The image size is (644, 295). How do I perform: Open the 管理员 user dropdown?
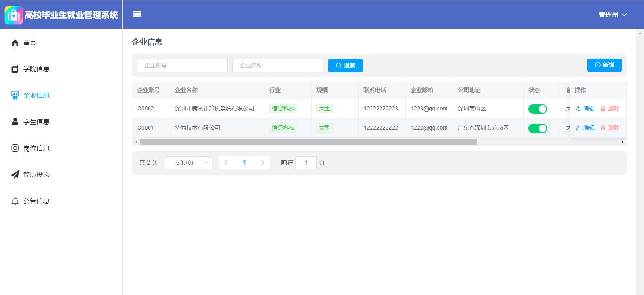(612, 15)
